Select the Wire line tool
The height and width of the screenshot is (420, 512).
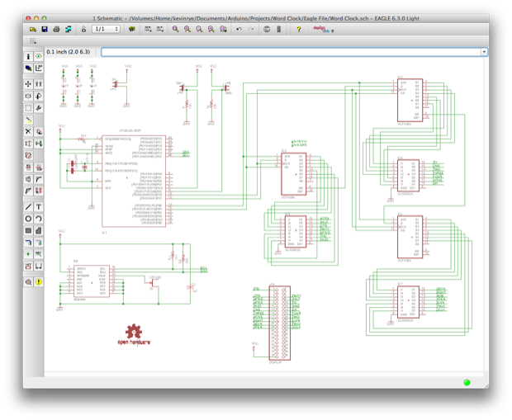click(x=28, y=207)
